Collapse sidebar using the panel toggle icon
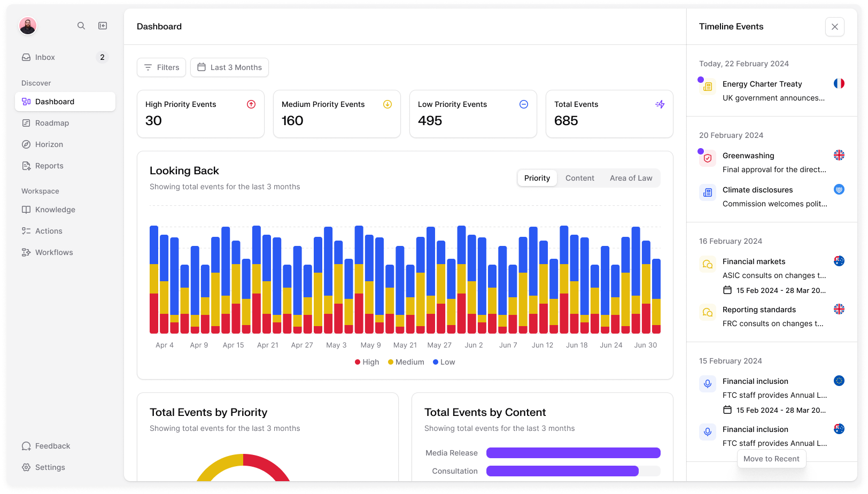The image size is (868, 494). pyautogui.click(x=103, y=26)
